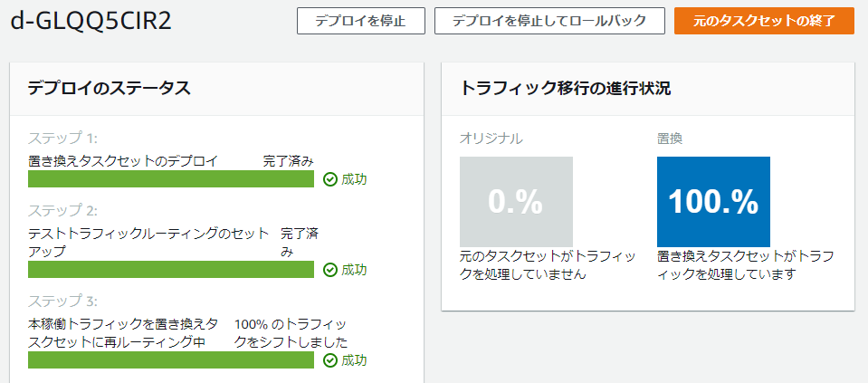Screen dimensions: 868x383
Task: Select the blue 100% replacement traffic box
Action: 713,201
